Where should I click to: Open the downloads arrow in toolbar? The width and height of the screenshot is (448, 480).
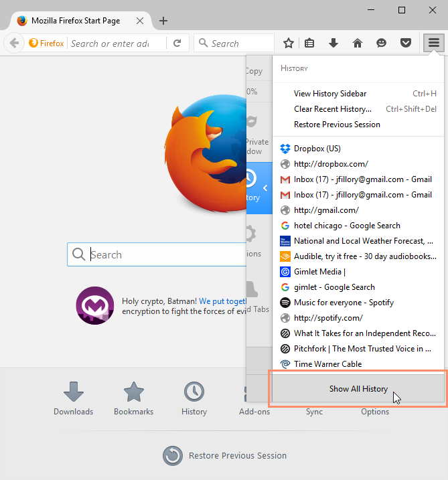(333, 43)
